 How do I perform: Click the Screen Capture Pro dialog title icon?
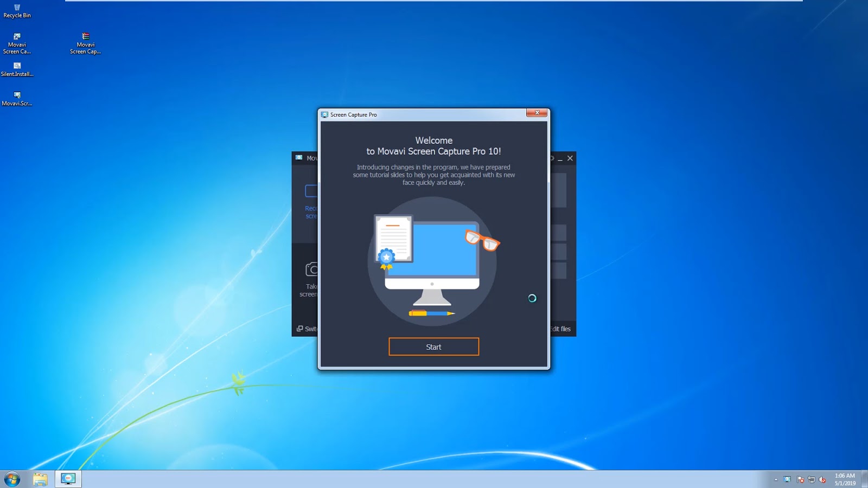click(324, 115)
